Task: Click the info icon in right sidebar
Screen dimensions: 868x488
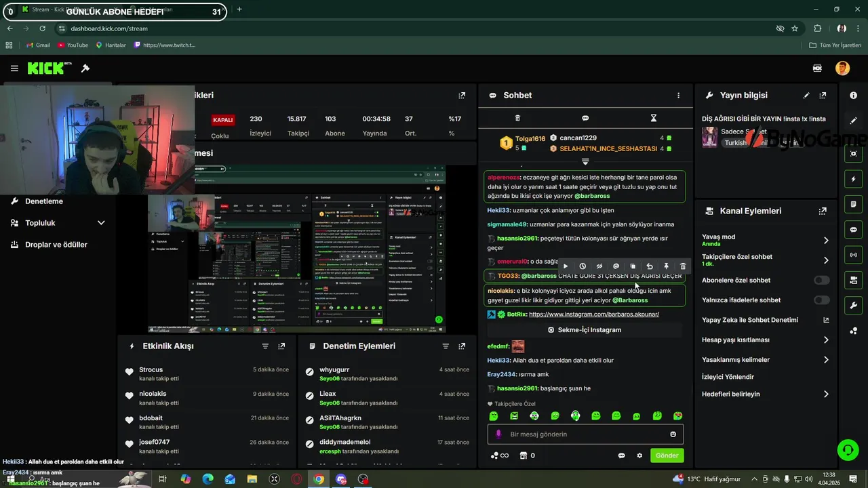Action: coord(853,96)
